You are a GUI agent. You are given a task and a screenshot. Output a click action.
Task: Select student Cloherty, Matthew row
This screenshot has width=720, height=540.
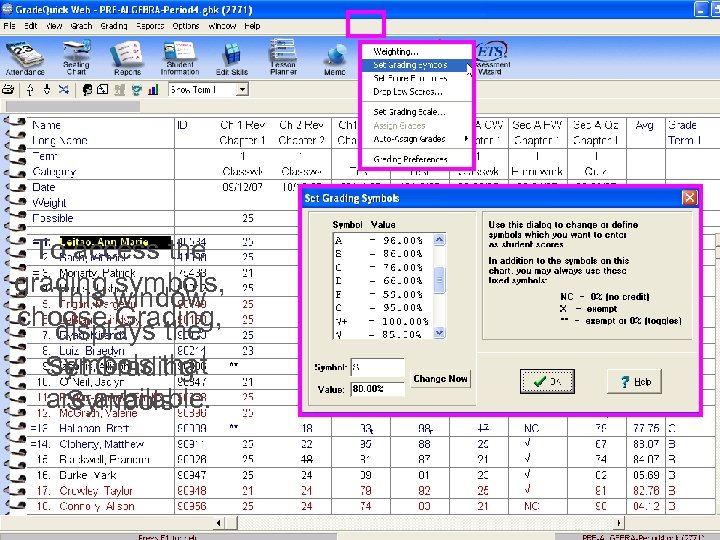coord(101,444)
